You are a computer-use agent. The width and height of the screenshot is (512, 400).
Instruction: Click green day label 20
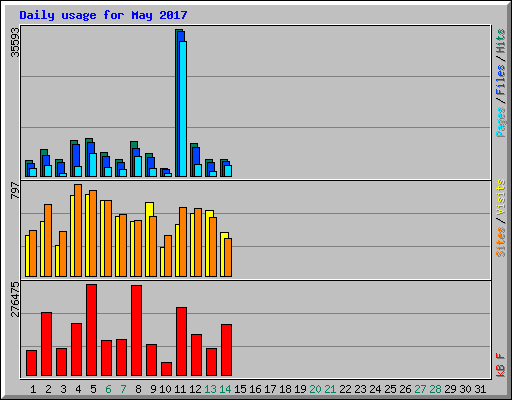click(315, 389)
